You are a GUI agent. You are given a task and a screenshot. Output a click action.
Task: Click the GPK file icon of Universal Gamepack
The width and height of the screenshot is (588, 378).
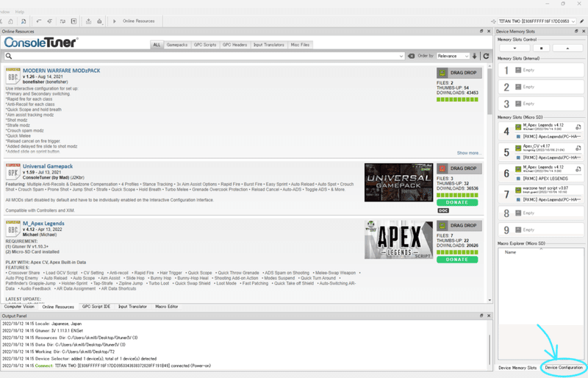(12, 171)
